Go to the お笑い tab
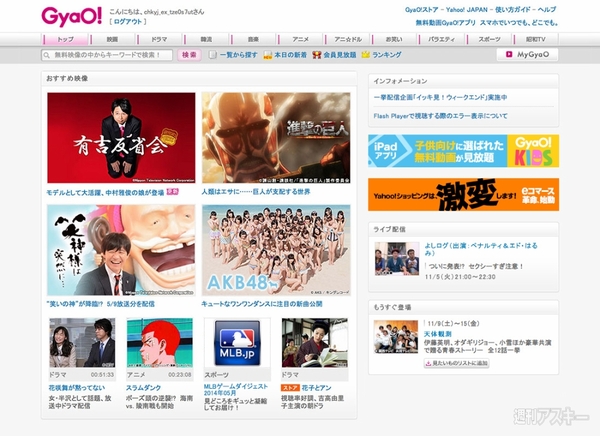The width and height of the screenshot is (600, 436). [394, 39]
